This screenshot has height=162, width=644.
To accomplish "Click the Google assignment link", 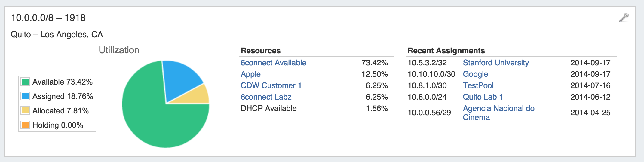I will (x=475, y=74).
